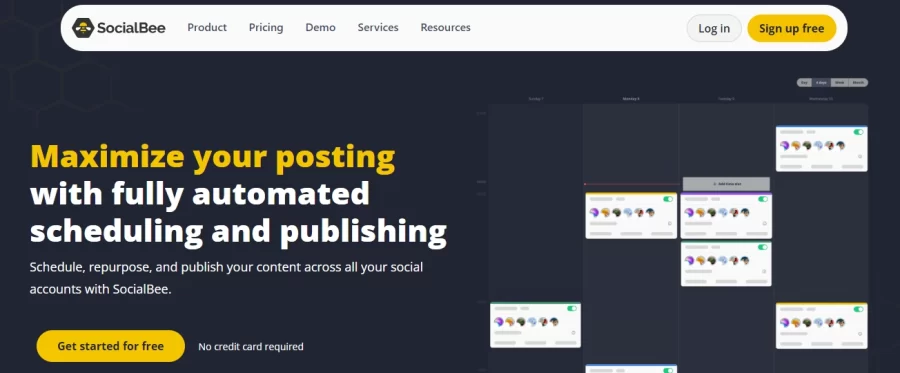Toggle the cut-off Monday blue-top card switch
Image resolution: width=900 pixels, height=373 pixels.
668,370
